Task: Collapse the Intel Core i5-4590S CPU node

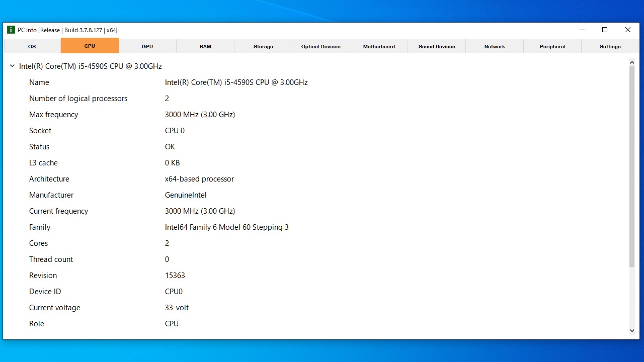Action: tap(13, 66)
